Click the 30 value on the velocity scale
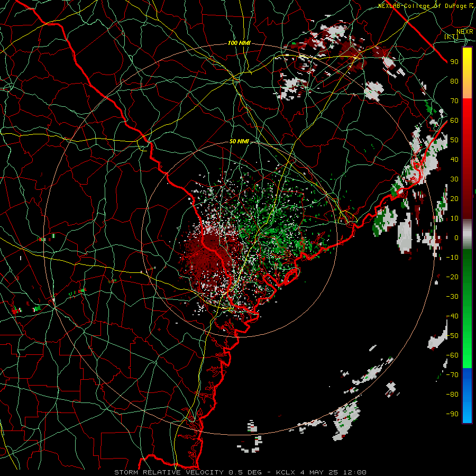476x476 pixels. 454,179
